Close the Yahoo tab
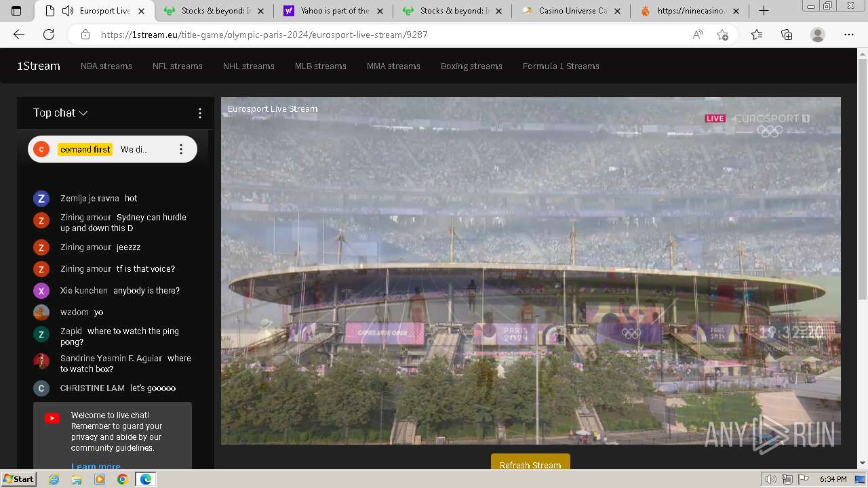 pos(381,11)
